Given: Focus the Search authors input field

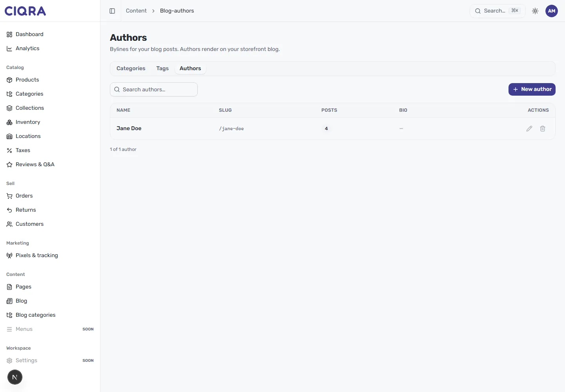Looking at the screenshot, I should coord(154,89).
